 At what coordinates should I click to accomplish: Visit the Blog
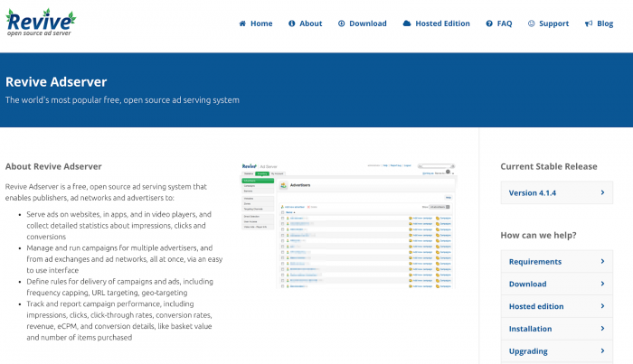click(605, 23)
